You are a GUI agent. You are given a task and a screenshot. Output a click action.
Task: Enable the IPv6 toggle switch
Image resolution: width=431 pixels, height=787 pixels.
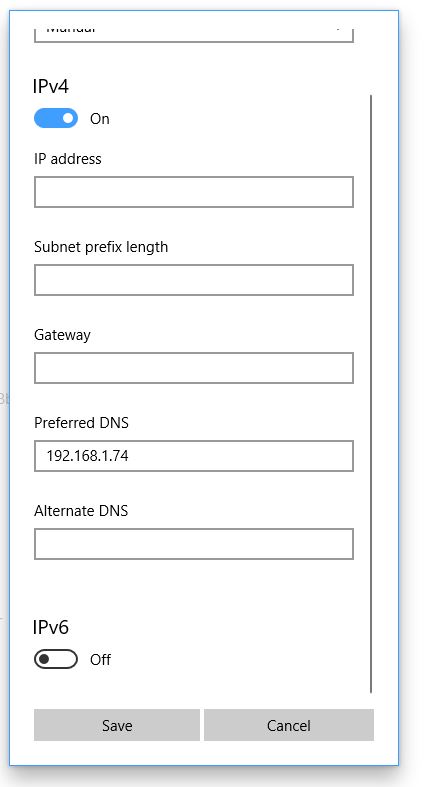coord(56,659)
